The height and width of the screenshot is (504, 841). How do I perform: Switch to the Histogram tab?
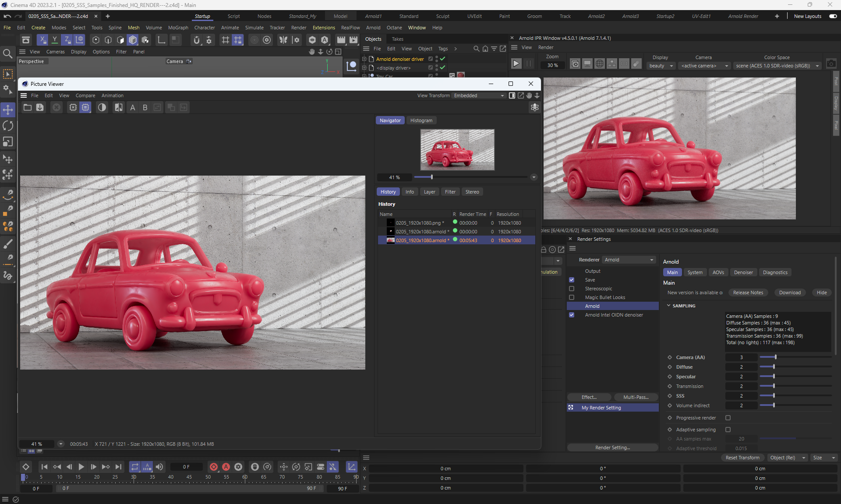pyautogui.click(x=421, y=120)
